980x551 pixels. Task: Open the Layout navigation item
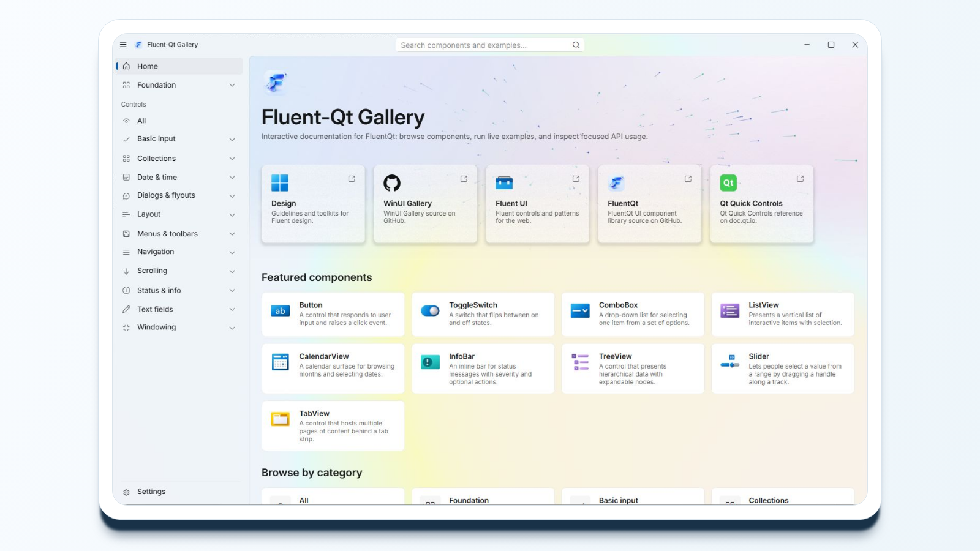(x=179, y=214)
